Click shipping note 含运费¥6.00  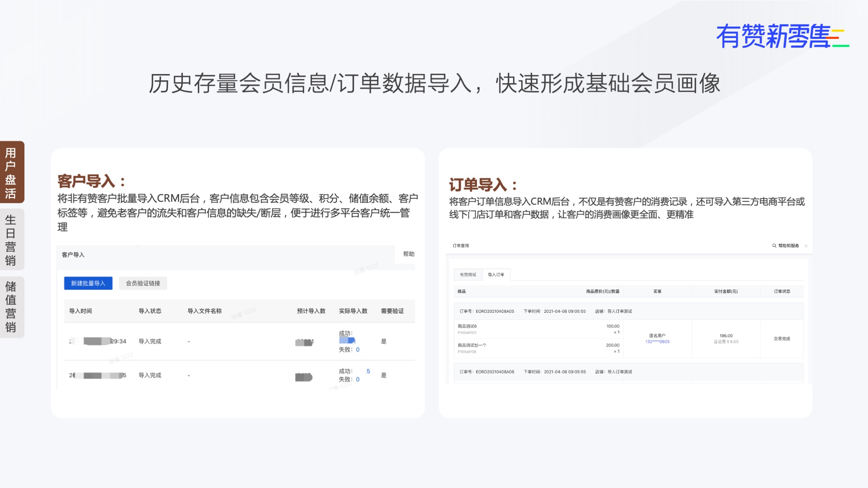coord(726,342)
